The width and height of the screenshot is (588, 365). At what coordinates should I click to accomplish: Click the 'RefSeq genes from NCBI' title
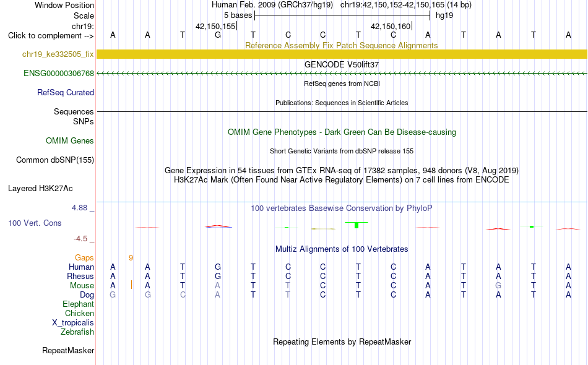tap(342, 84)
